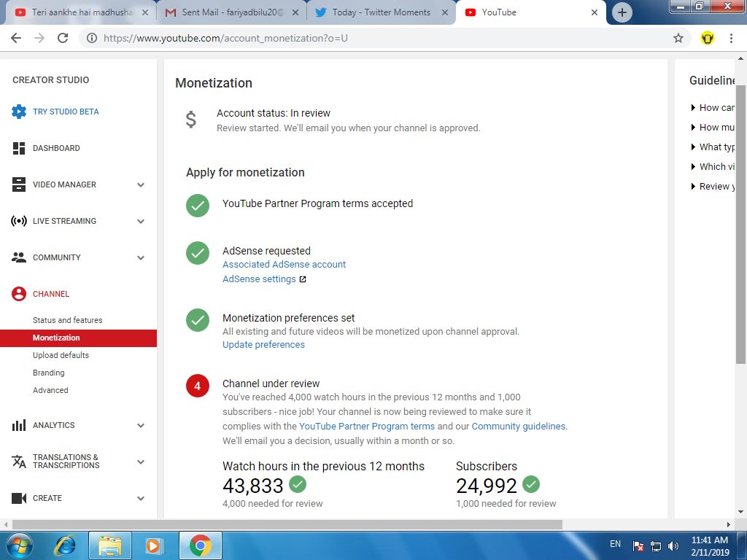Click the Analytics bar chart icon
747x560 pixels.
coord(18,425)
